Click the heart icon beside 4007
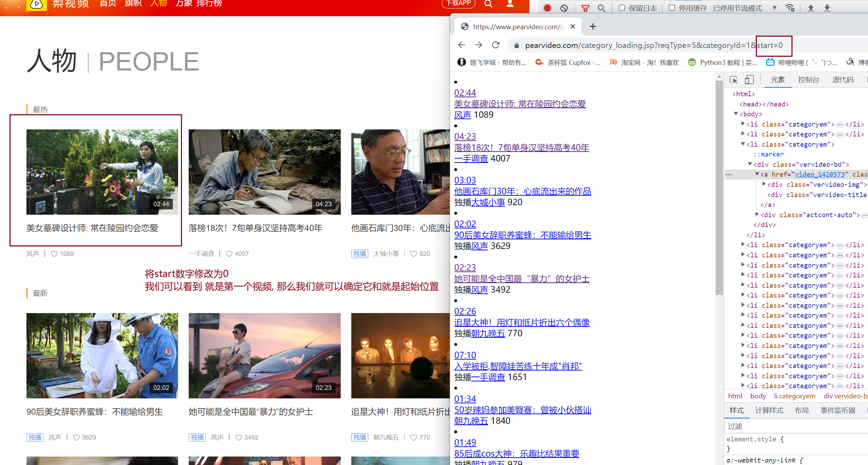 click(x=229, y=254)
